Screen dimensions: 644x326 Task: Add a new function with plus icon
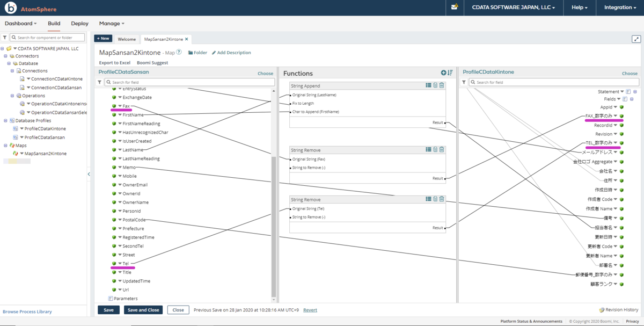click(443, 73)
